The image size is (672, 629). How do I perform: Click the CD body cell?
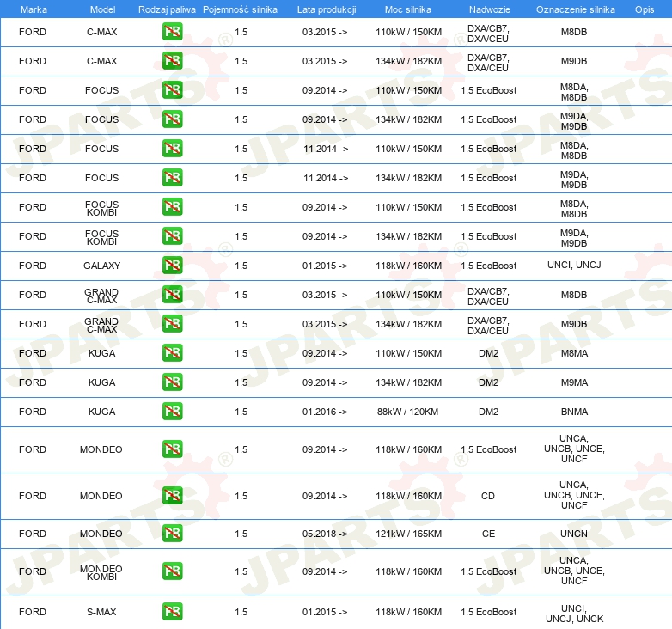point(488,496)
